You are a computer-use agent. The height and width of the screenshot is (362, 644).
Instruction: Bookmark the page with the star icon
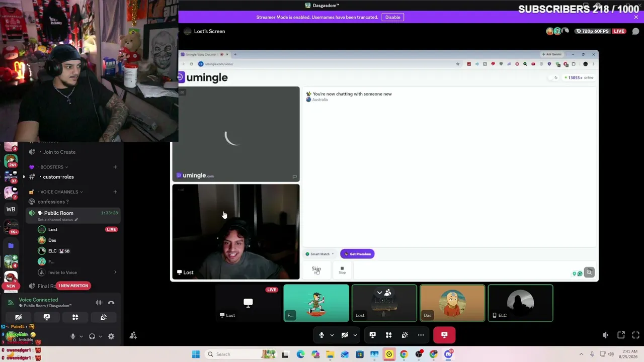[x=458, y=64]
